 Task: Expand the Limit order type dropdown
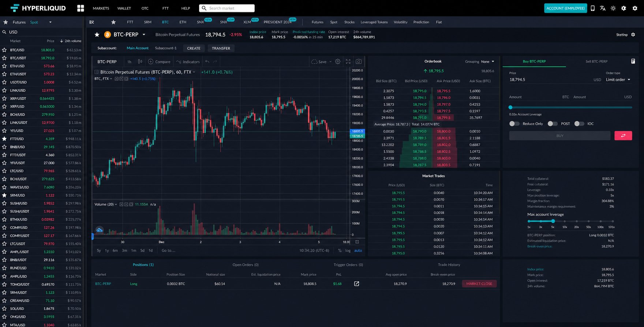(618, 79)
